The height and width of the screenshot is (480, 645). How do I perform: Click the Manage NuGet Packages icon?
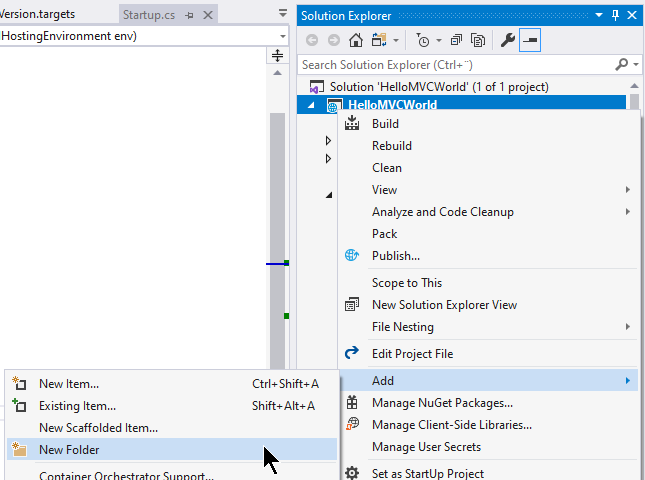click(352, 402)
